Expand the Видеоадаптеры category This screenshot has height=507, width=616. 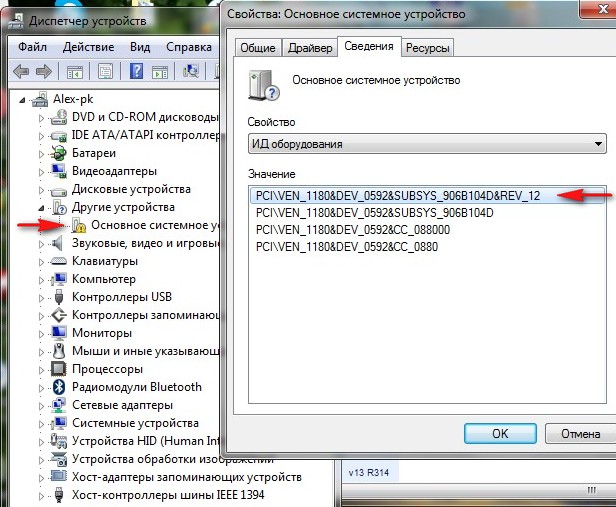click(x=42, y=171)
